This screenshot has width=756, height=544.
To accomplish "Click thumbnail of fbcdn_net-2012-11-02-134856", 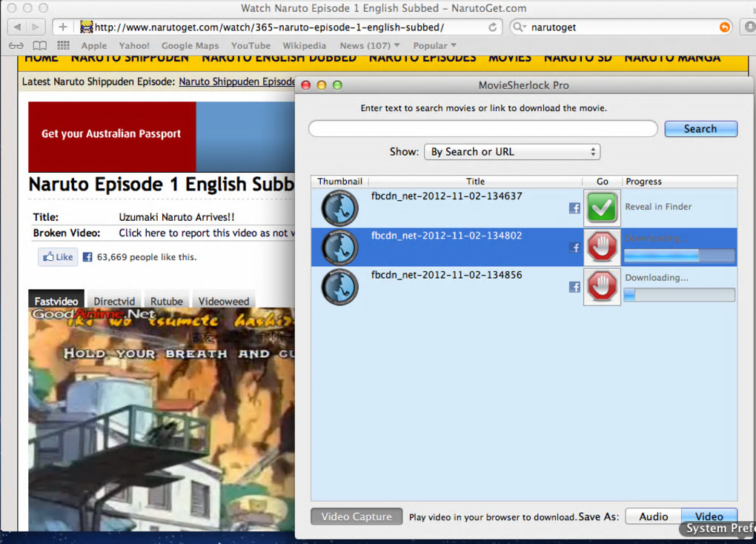I will [x=339, y=287].
